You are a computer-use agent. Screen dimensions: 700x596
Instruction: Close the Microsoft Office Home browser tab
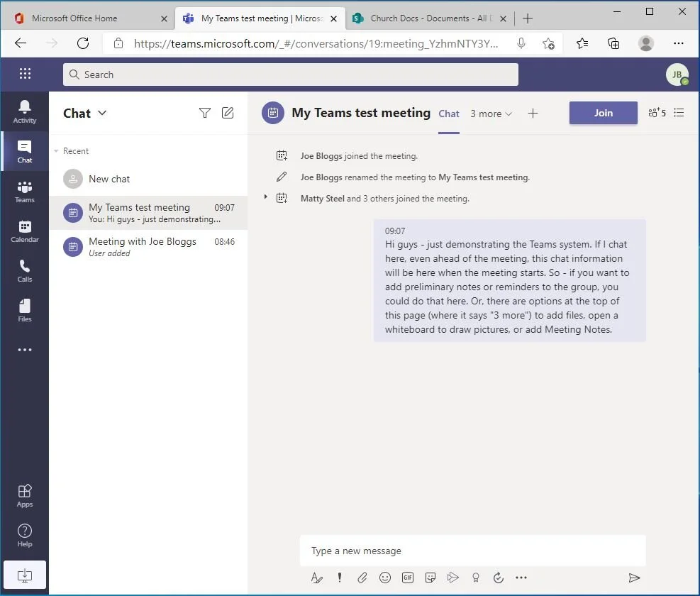click(164, 18)
